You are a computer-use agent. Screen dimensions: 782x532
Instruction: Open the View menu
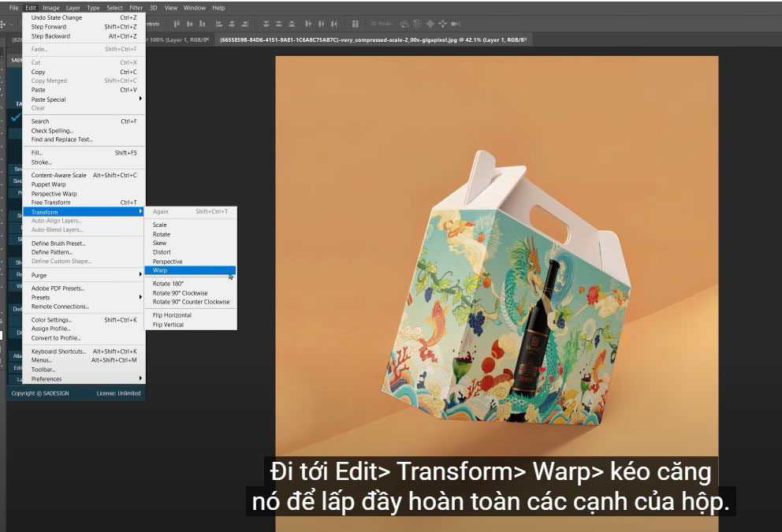(x=171, y=7)
